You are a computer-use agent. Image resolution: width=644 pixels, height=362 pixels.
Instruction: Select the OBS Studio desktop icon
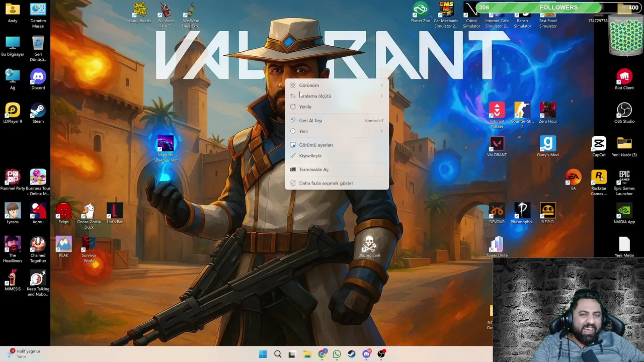point(624,113)
